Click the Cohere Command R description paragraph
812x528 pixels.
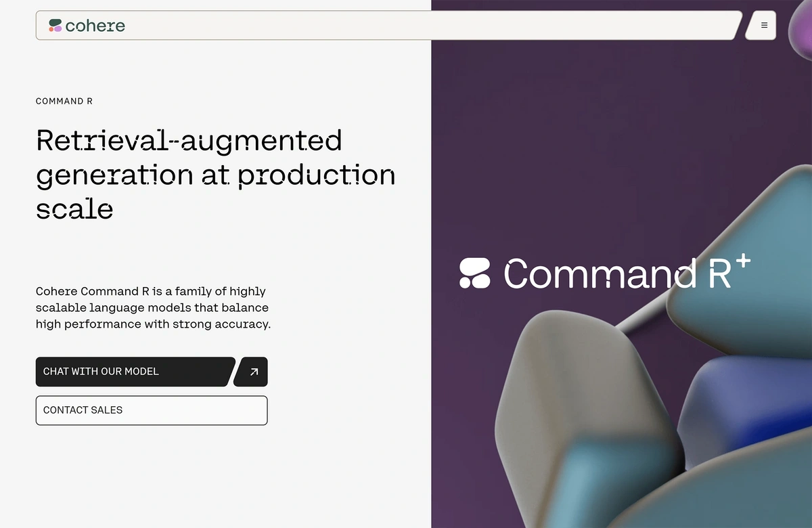click(x=153, y=307)
